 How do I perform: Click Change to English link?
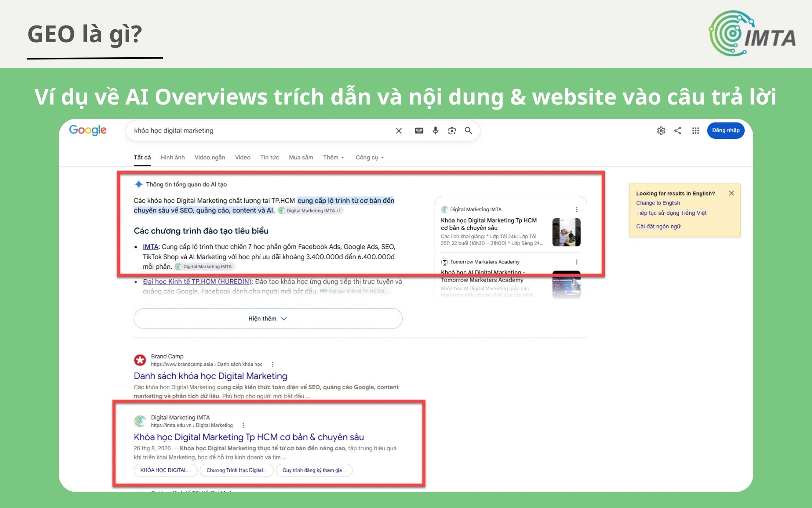click(x=658, y=203)
